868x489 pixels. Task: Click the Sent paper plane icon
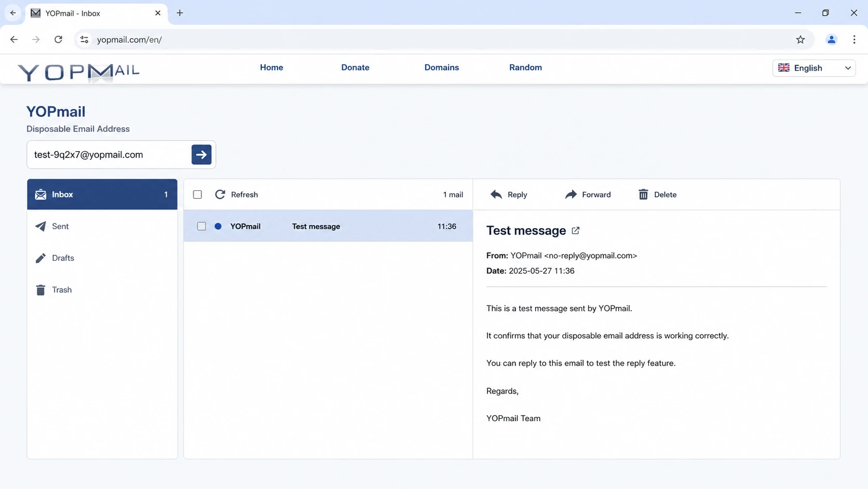40,226
